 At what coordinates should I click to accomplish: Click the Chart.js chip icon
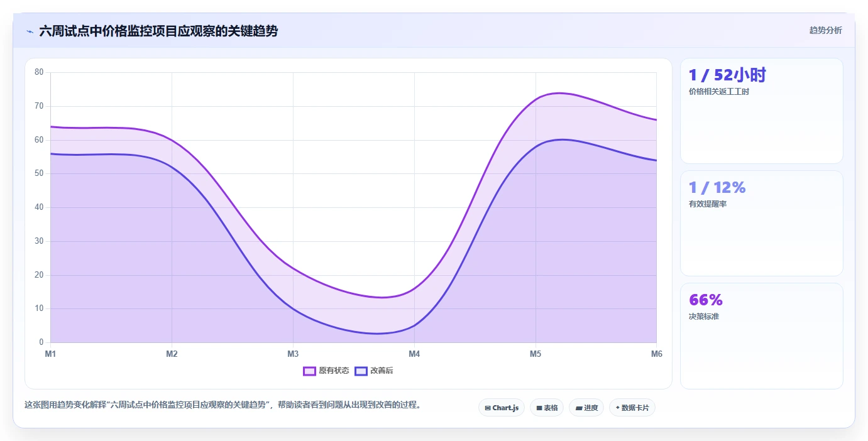point(488,408)
